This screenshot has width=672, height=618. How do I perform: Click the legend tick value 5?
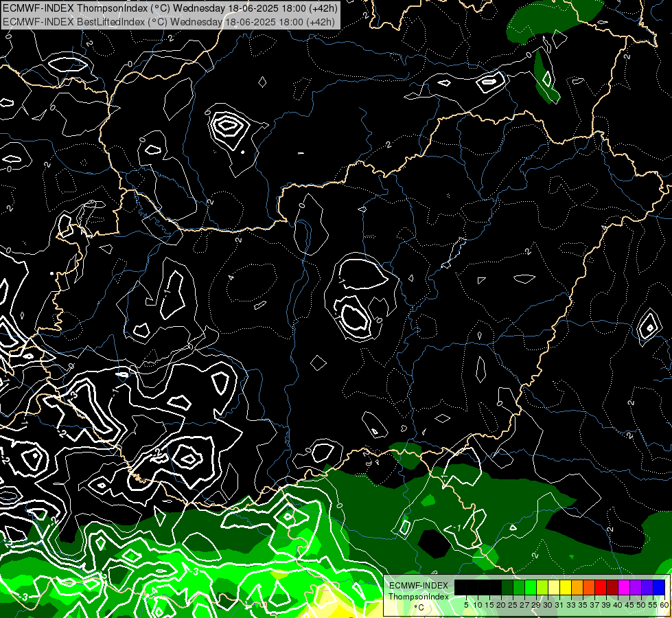pyautogui.click(x=466, y=605)
